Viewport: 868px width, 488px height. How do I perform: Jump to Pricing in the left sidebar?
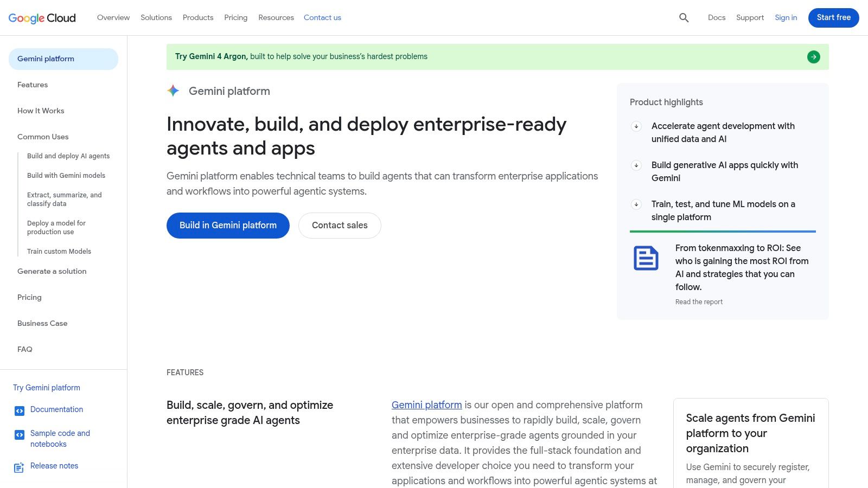pyautogui.click(x=29, y=298)
